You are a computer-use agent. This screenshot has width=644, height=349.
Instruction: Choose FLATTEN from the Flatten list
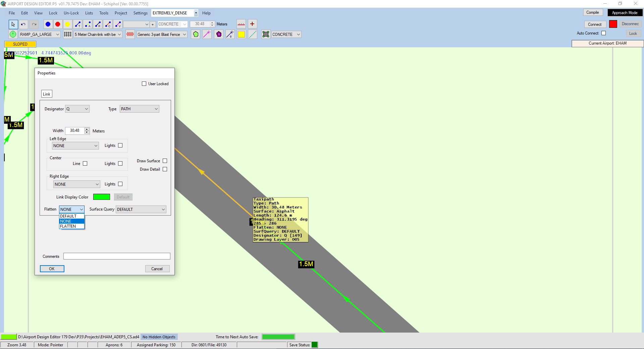pos(68,226)
